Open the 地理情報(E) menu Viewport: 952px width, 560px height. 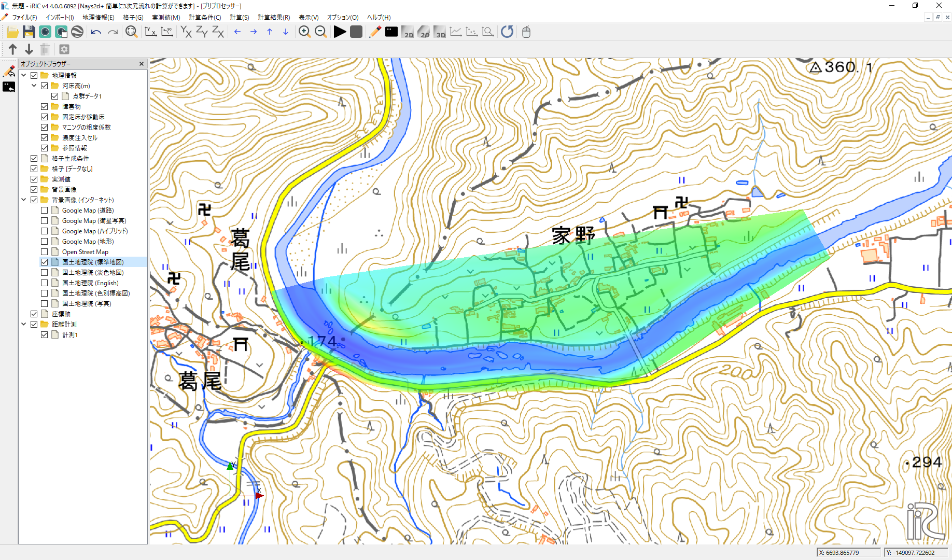(x=99, y=18)
